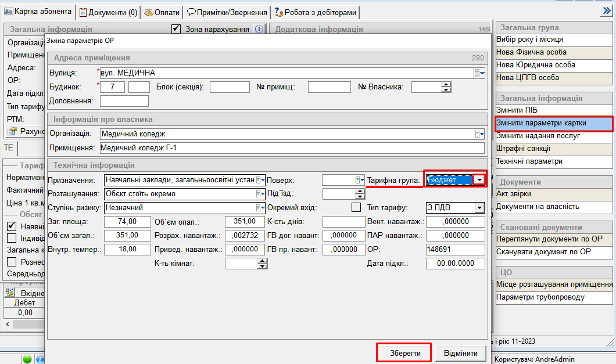This screenshot has width=616, height=364.
Task: Open the lookup icon in the Поверх field
Action: coord(360,180)
